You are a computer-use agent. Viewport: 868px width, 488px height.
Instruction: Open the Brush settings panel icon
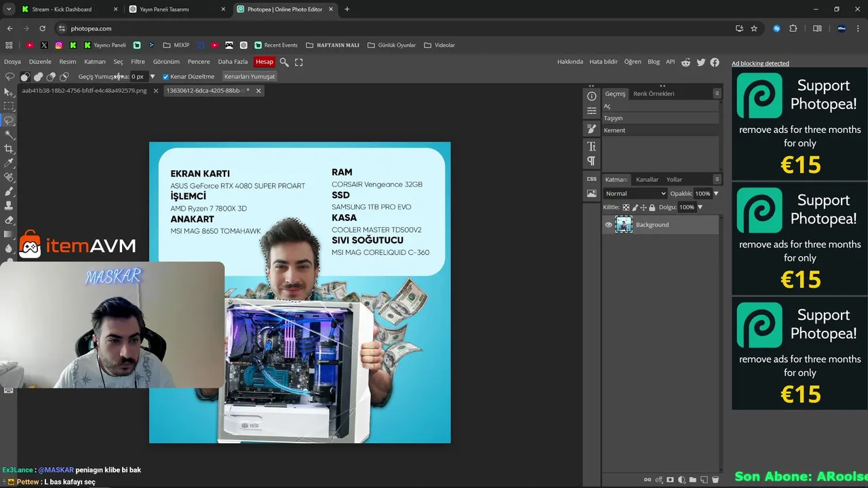591,129
